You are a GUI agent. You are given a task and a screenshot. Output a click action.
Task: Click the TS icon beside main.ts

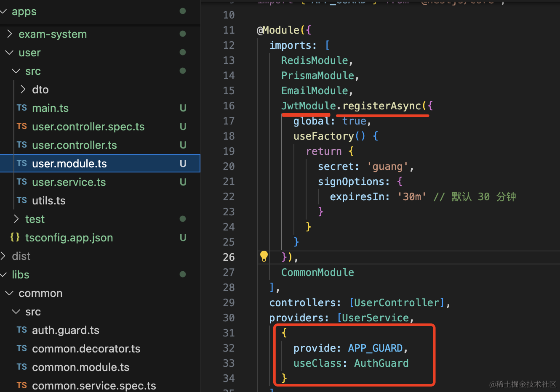pyautogui.click(x=22, y=108)
